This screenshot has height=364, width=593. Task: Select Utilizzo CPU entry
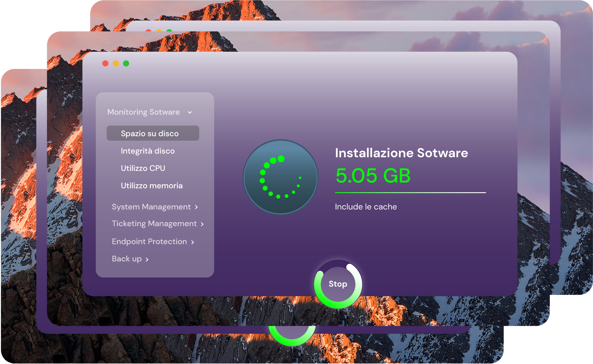(x=143, y=168)
